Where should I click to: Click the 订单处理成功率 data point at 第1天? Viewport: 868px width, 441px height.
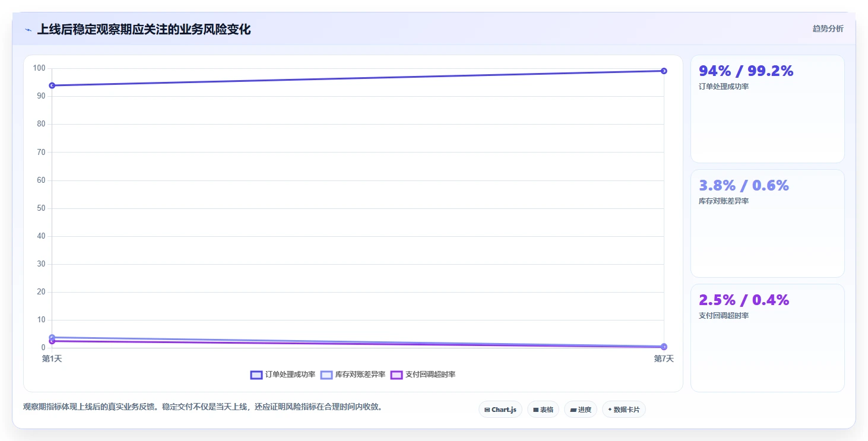52,85
